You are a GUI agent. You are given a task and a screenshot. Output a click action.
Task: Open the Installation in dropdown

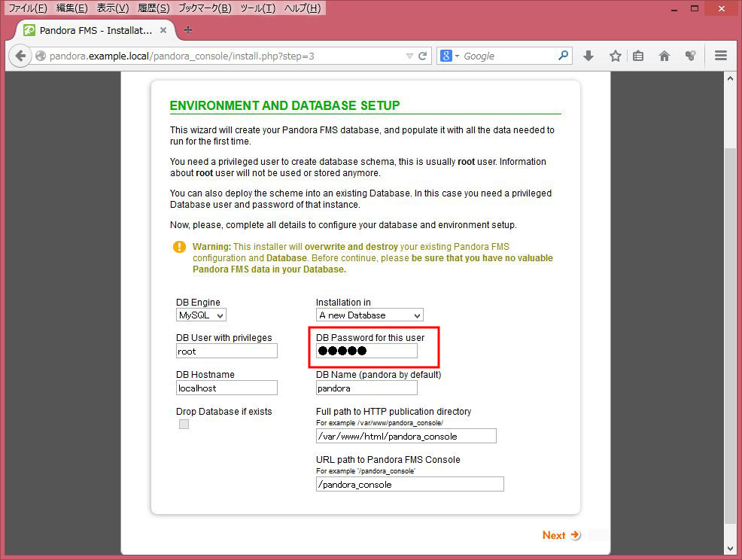[x=369, y=315]
